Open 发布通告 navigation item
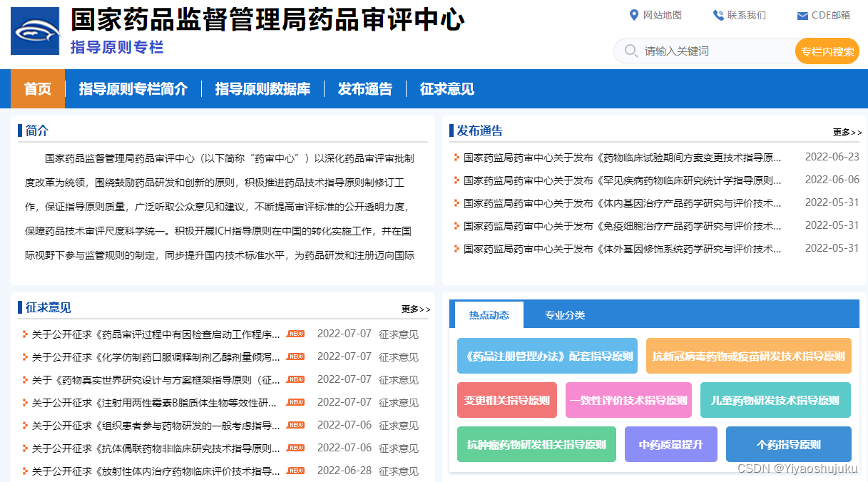This screenshot has height=482, width=868. pyautogui.click(x=365, y=89)
